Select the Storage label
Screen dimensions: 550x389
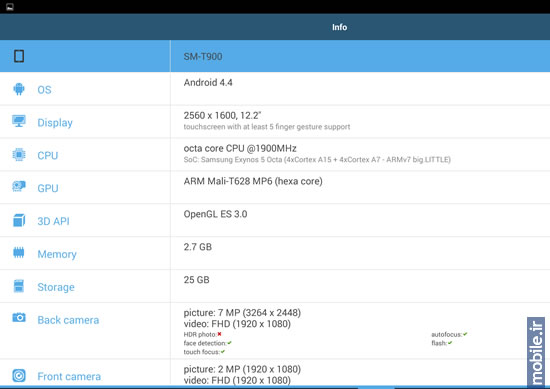point(56,287)
